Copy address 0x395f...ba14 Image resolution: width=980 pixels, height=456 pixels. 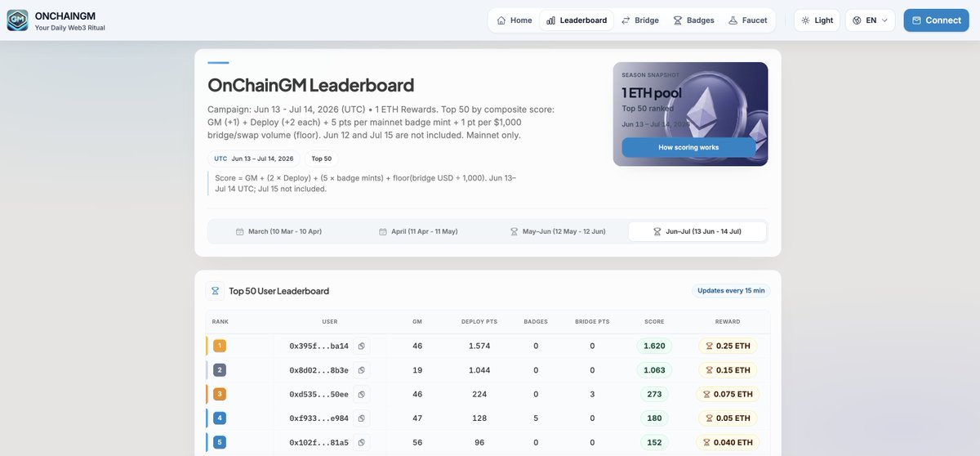point(362,346)
